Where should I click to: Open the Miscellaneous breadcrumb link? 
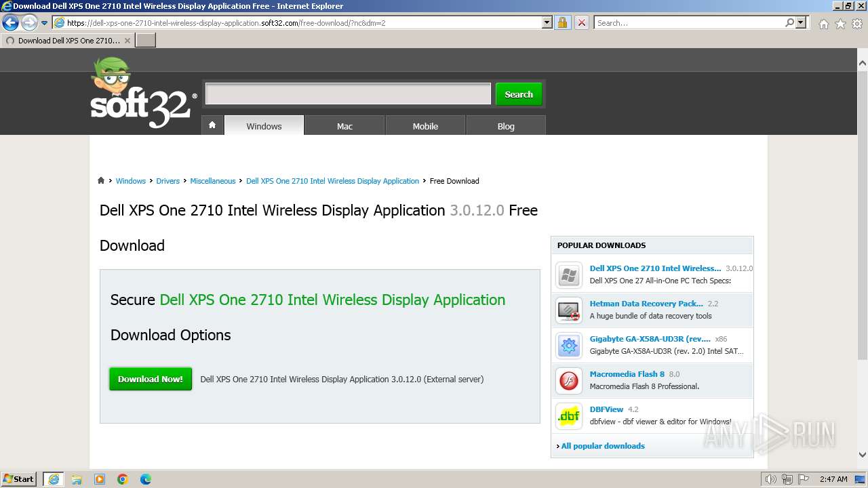[212, 181]
